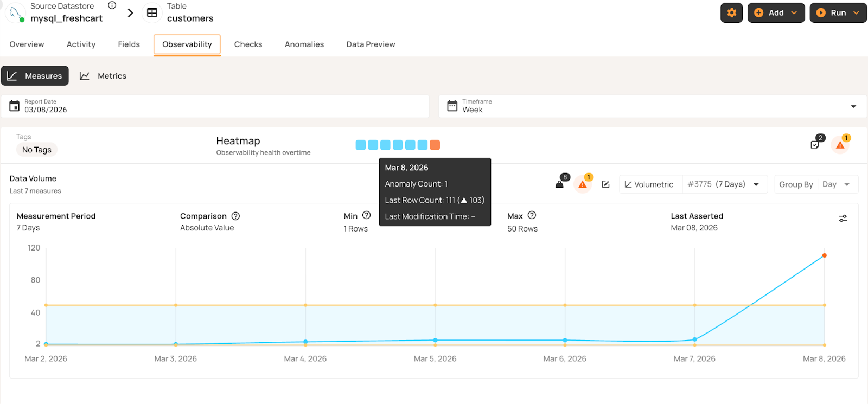Click the Mar 6 data point on the blue line

[565, 340]
